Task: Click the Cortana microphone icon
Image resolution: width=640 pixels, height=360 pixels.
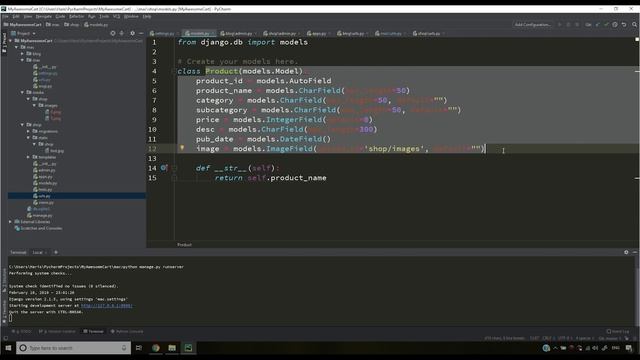Action: coord(124,348)
